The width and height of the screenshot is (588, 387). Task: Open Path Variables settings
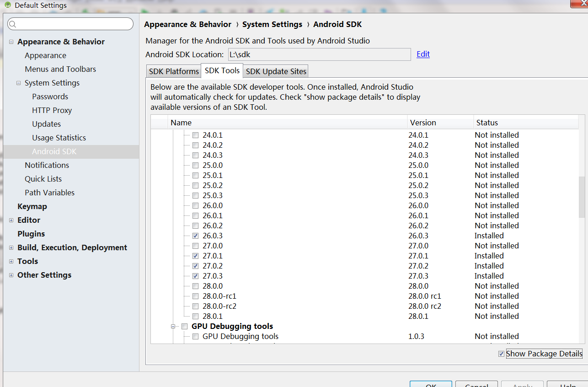pos(49,193)
